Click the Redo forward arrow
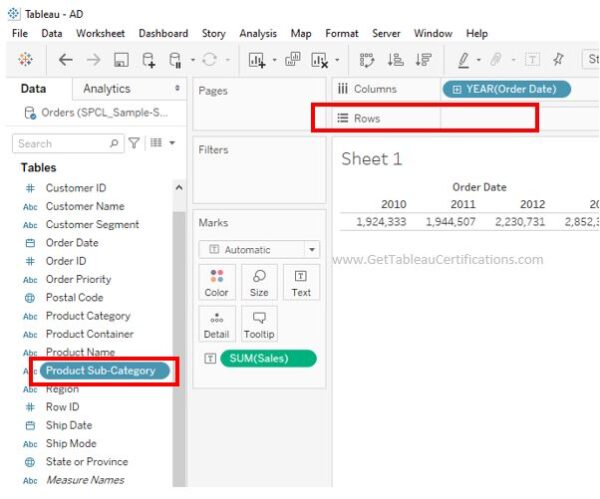The width and height of the screenshot is (600, 499). pos(93,60)
